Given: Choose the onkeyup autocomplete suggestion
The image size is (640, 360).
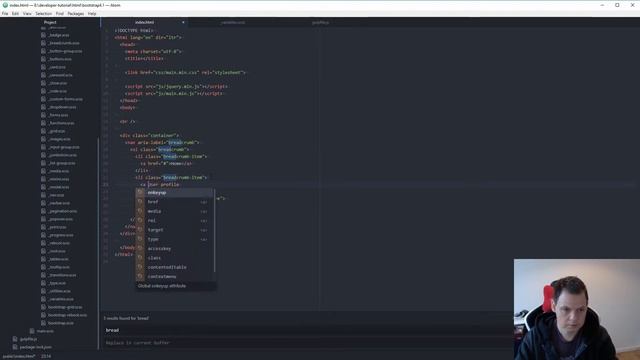Looking at the screenshot, I should coord(175,192).
